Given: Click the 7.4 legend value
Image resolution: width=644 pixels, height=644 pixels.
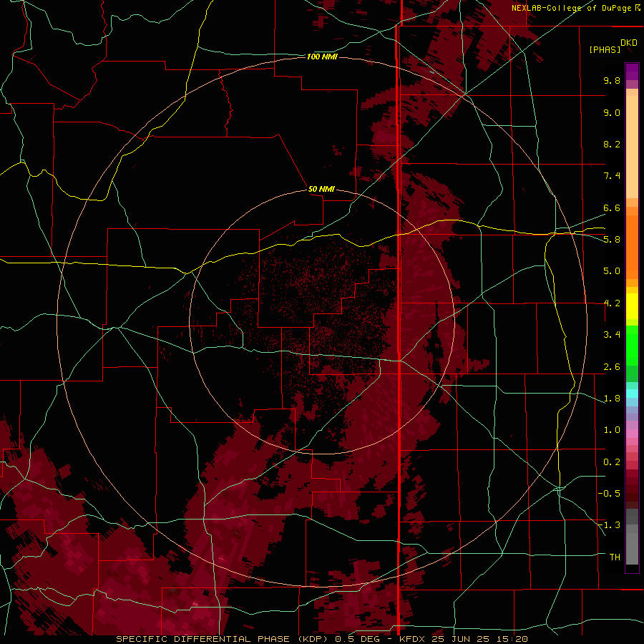Looking at the screenshot, I should 612,176.
